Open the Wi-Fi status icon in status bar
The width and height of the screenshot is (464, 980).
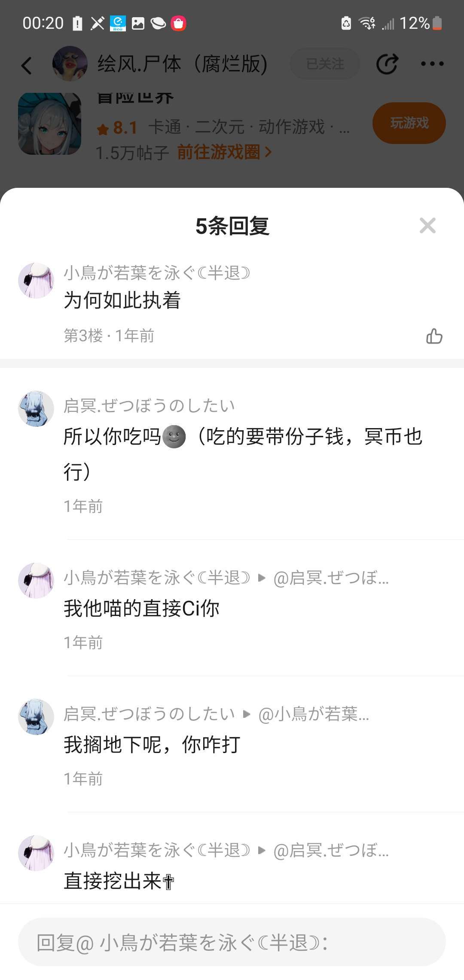tap(367, 23)
